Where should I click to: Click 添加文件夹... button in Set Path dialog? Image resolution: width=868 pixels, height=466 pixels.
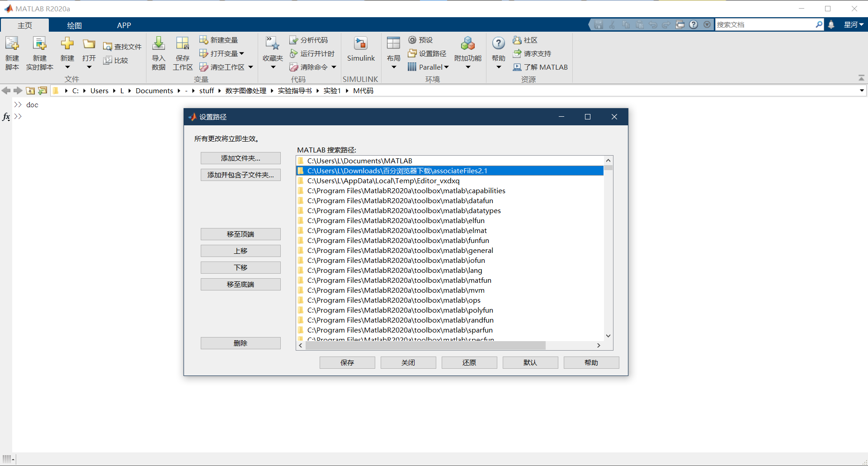click(x=241, y=158)
